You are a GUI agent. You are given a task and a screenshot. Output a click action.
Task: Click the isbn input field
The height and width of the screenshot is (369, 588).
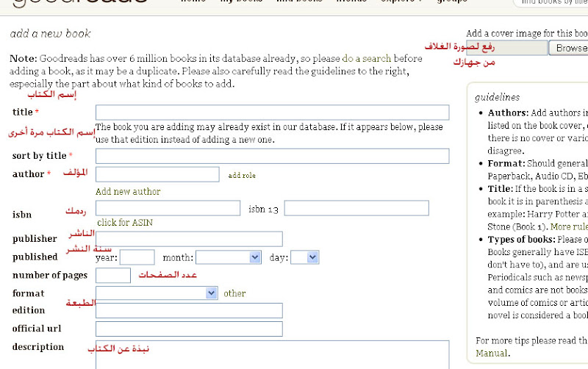click(168, 208)
